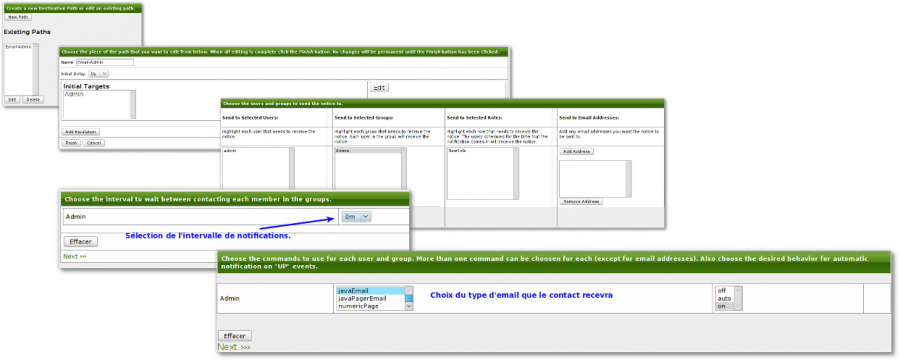
Task: Click Next link in the interval window
Action: pos(75,256)
